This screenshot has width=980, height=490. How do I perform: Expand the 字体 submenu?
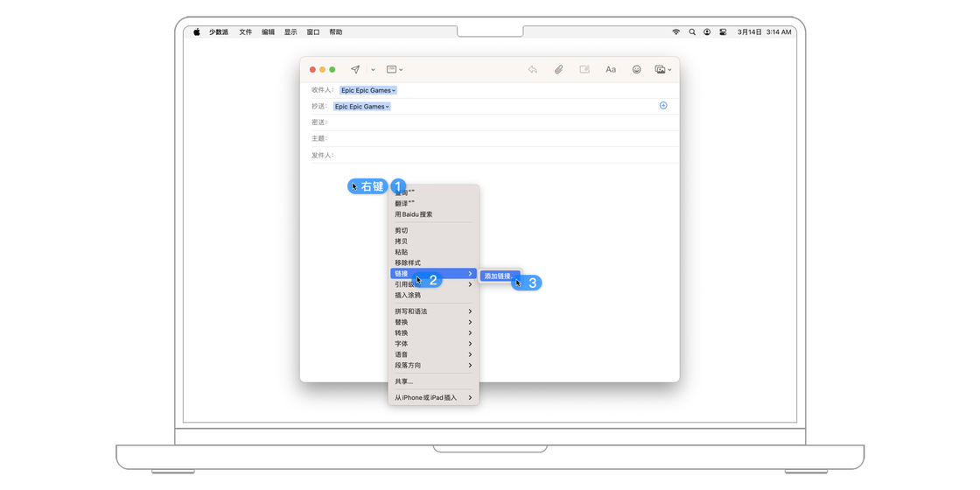point(434,344)
